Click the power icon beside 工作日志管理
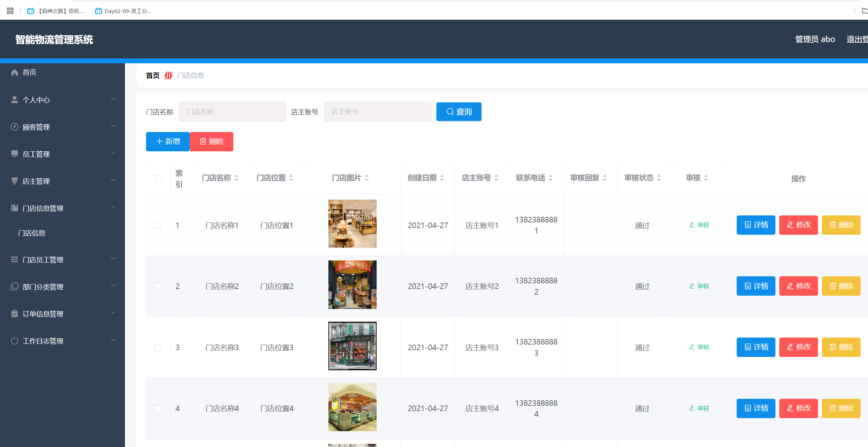Viewport: 868px width, 447px height. (x=14, y=340)
